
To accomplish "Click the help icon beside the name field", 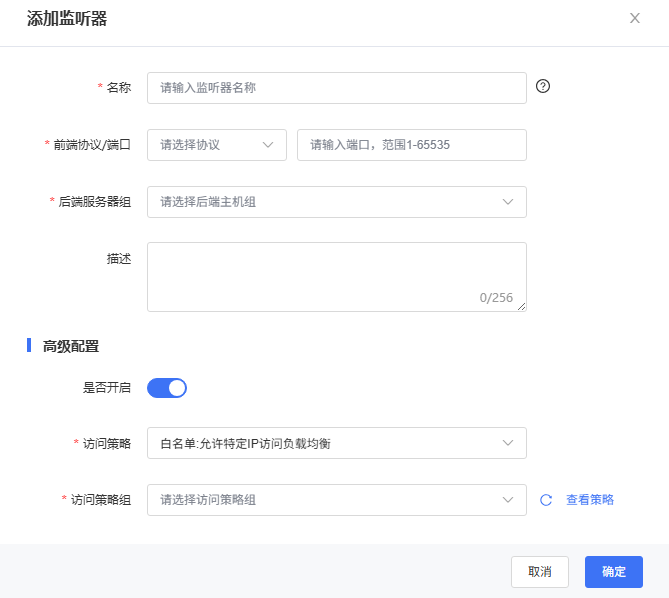I will click(543, 86).
